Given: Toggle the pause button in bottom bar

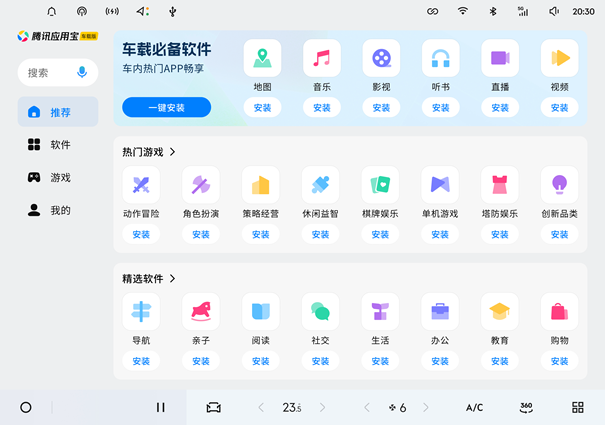Looking at the screenshot, I should 160,408.
